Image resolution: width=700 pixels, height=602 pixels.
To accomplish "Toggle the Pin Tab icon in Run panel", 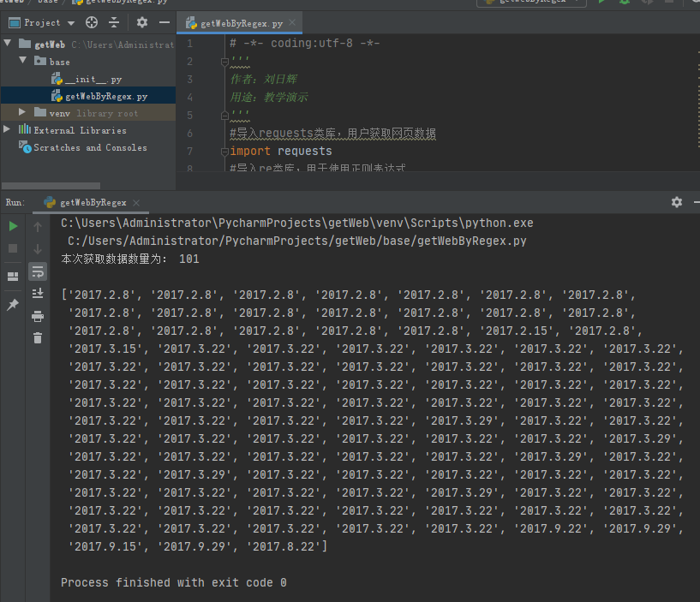I will pyautogui.click(x=13, y=305).
